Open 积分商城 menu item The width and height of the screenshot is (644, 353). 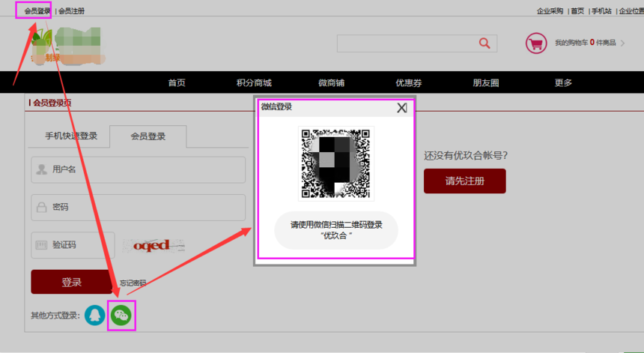tap(255, 82)
